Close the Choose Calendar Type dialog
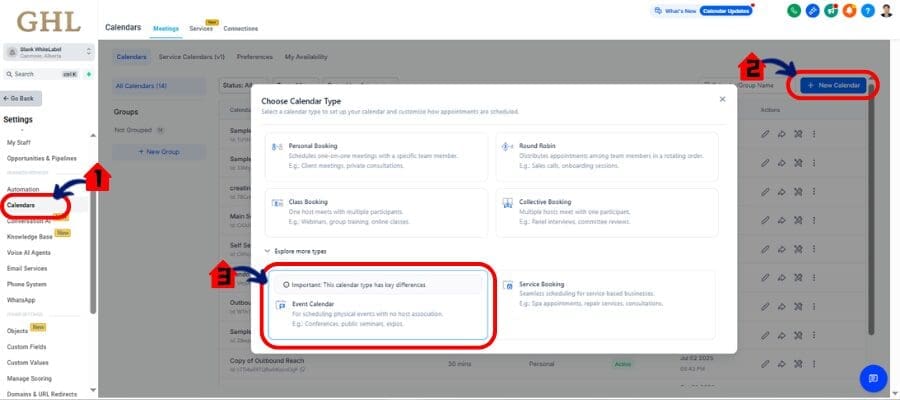Screen dimensions: 900x400 pyautogui.click(x=722, y=99)
